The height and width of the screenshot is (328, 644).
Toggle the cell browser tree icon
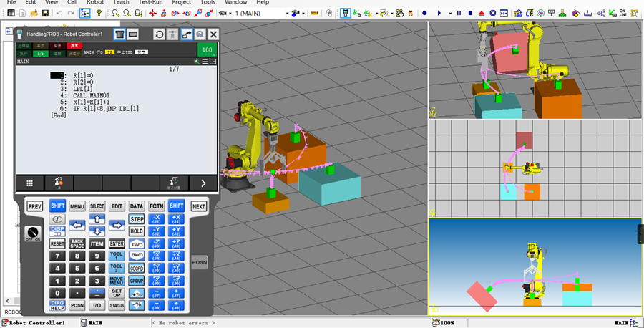(84, 13)
